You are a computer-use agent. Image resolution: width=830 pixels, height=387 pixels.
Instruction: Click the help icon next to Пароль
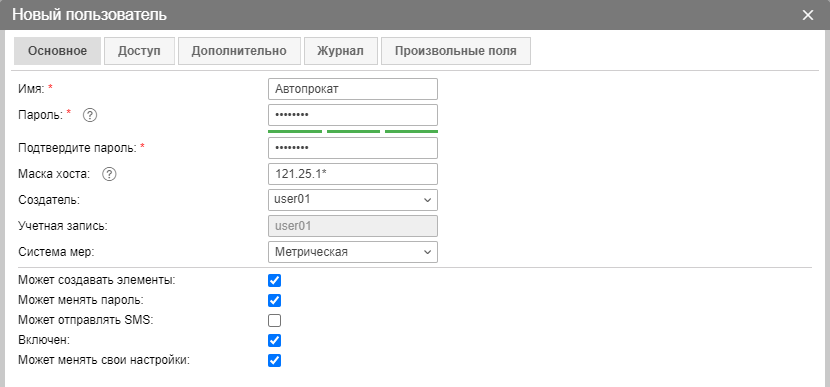coord(91,115)
